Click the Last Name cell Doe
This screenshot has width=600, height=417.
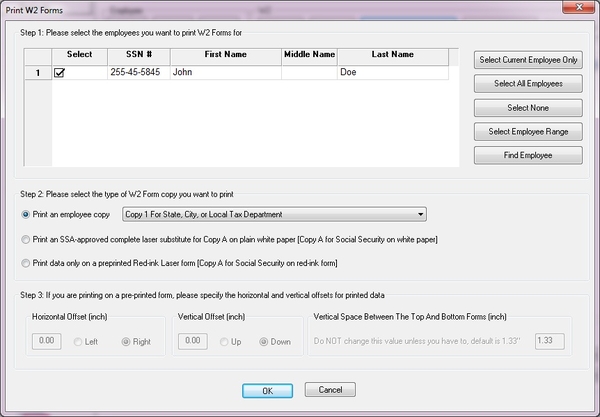pyautogui.click(x=392, y=73)
